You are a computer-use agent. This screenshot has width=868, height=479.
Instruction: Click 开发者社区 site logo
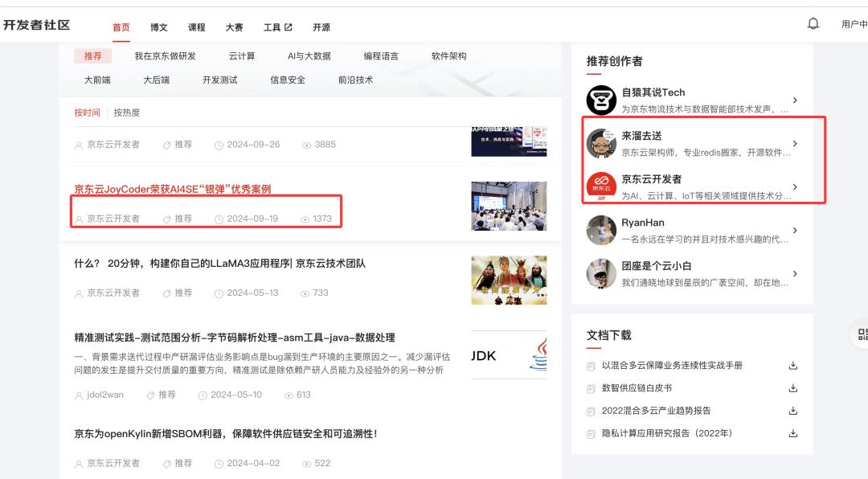(x=36, y=25)
